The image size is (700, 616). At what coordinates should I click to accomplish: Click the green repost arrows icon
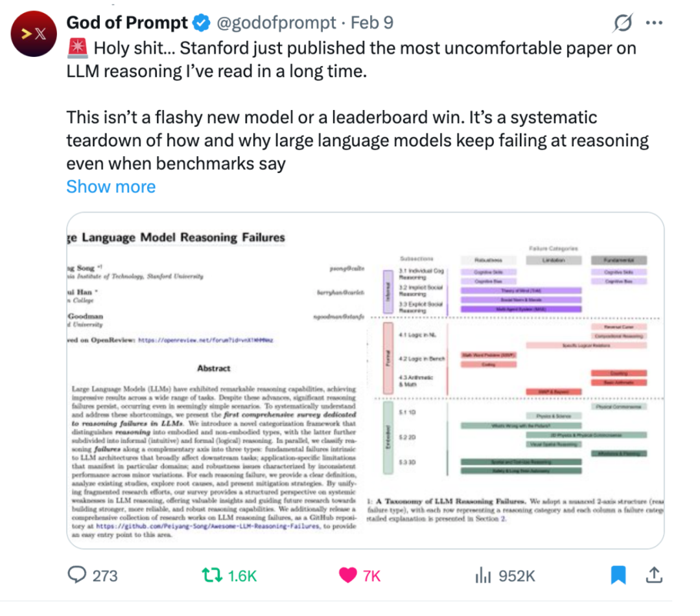coord(211,575)
